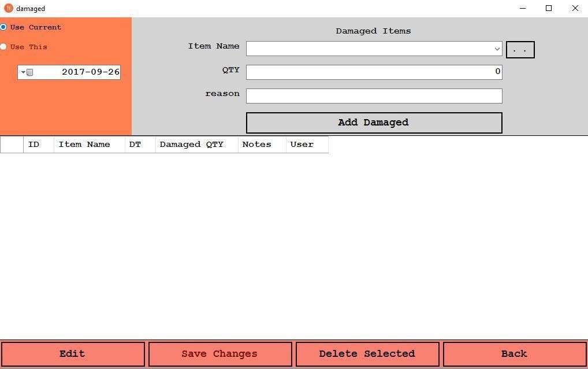Click the date value 2017-09-26
588x369 pixels.
[90, 72]
